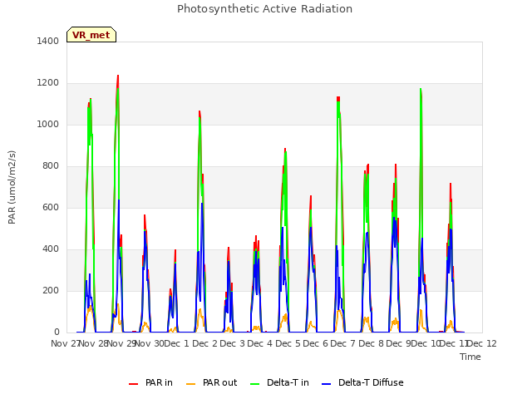Click the x-axis label Time

point(470,357)
